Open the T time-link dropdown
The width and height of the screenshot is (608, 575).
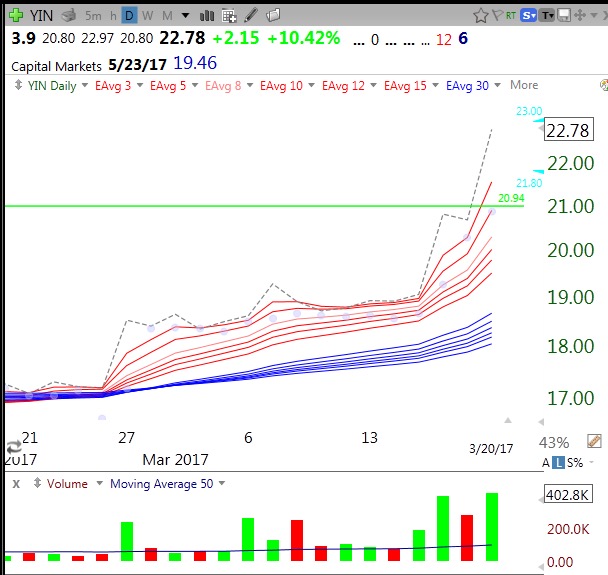[547, 16]
